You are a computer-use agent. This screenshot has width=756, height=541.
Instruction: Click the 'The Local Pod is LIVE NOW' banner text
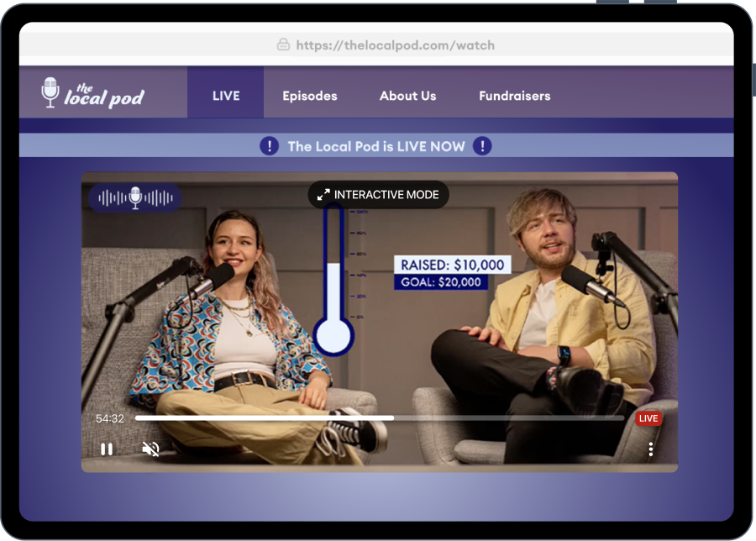point(375,146)
